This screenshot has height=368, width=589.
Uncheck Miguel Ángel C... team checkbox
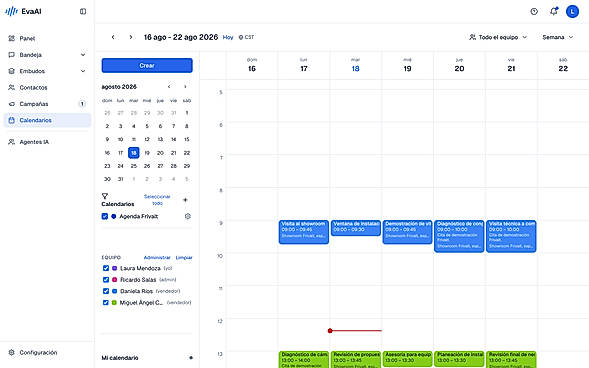[x=106, y=303]
